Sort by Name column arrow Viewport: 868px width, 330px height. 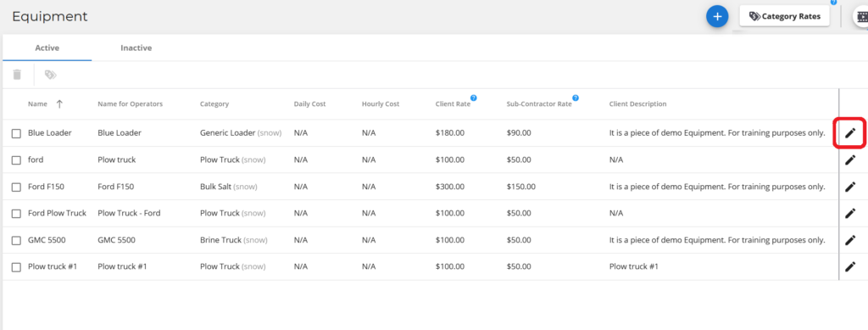click(59, 104)
